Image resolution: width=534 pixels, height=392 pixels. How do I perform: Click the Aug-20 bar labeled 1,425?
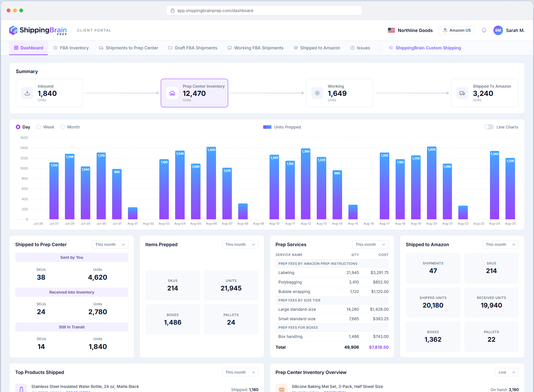point(432,183)
